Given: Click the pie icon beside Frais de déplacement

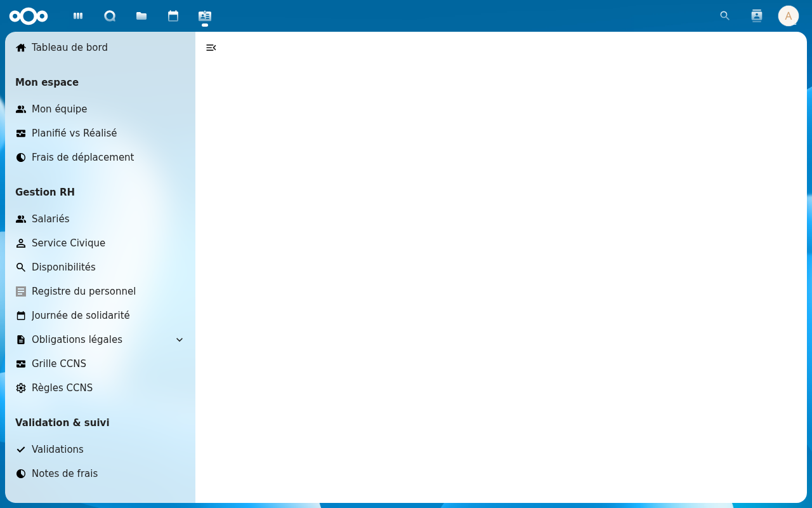Looking at the screenshot, I should pyautogui.click(x=21, y=157).
